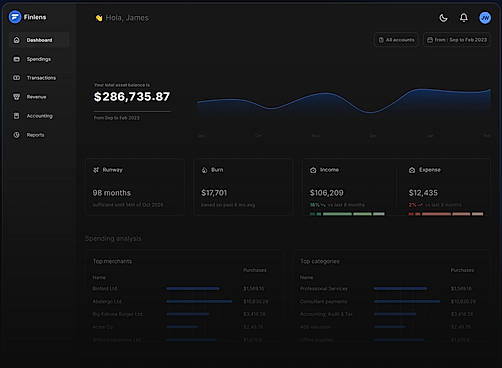
Task: Toggle dark mode with the moon icon
Action: click(443, 18)
